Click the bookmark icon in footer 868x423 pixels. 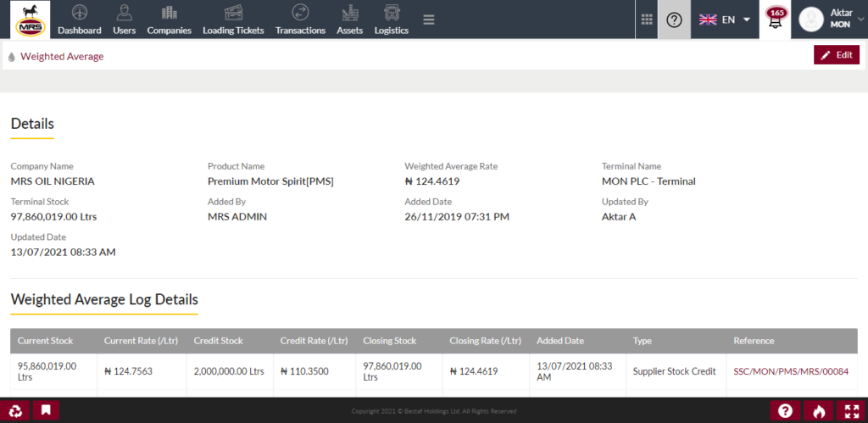coord(46,411)
